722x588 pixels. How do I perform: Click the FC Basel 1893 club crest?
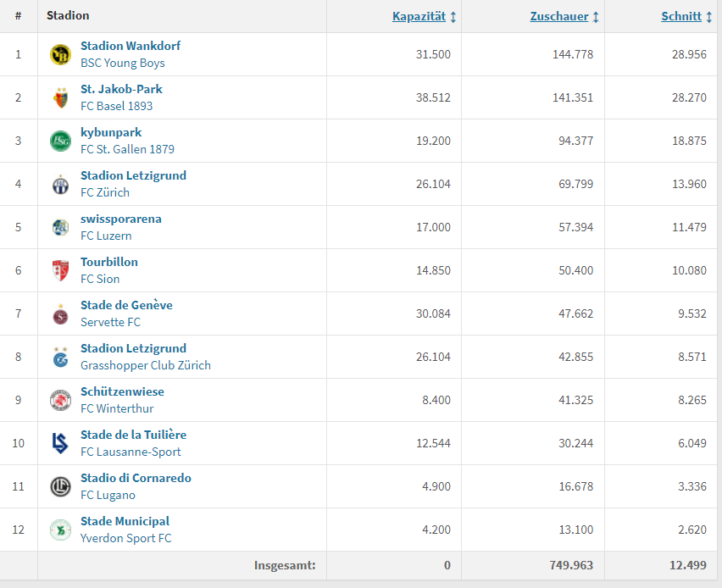click(60, 97)
